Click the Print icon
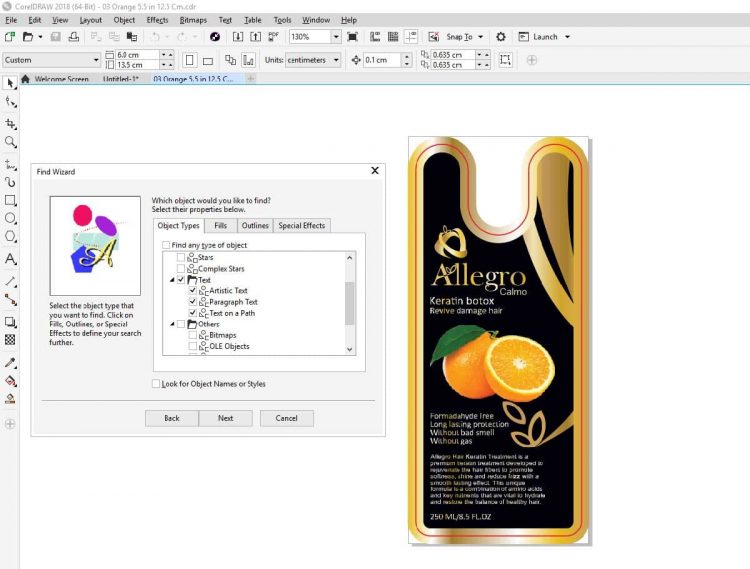The image size is (750, 569). coord(74,37)
